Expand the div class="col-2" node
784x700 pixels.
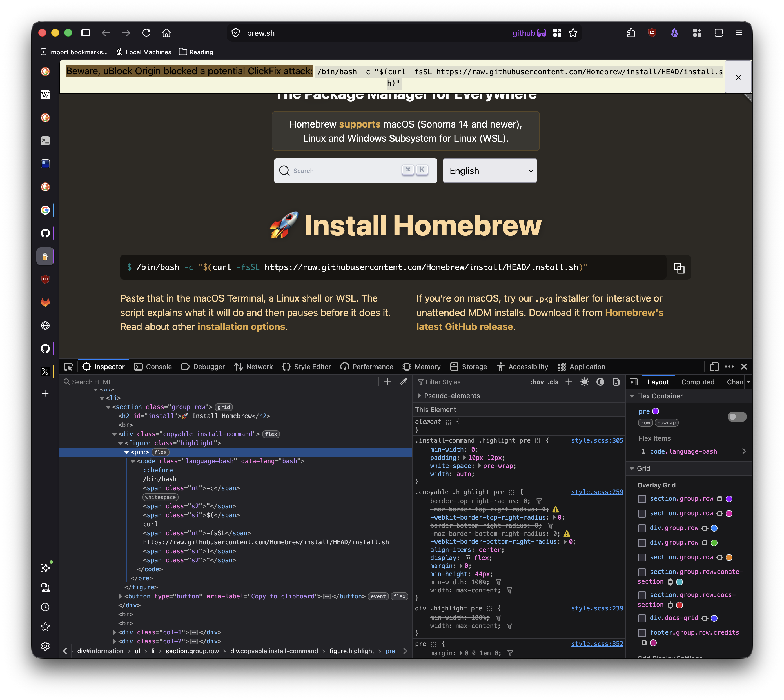115,641
